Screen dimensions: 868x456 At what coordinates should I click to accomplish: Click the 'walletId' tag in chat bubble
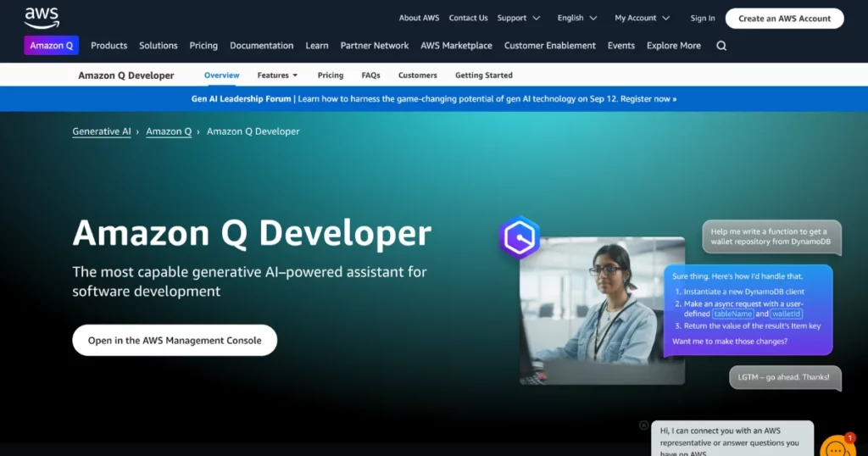point(786,314)
